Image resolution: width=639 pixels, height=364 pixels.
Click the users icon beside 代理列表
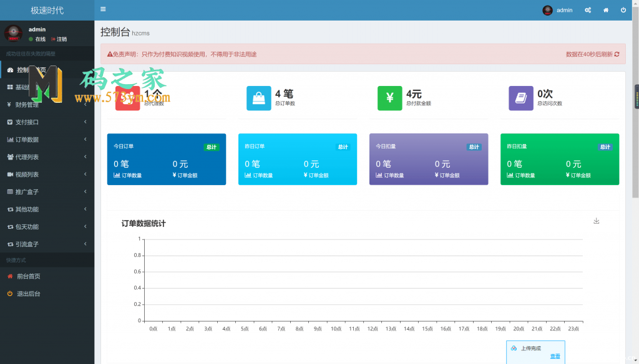tap(10, 157)
